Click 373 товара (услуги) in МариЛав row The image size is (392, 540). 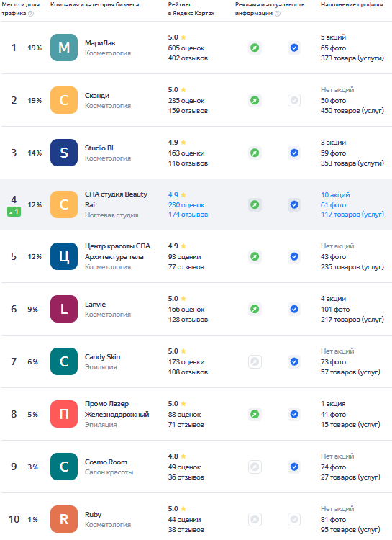point(352,58)
